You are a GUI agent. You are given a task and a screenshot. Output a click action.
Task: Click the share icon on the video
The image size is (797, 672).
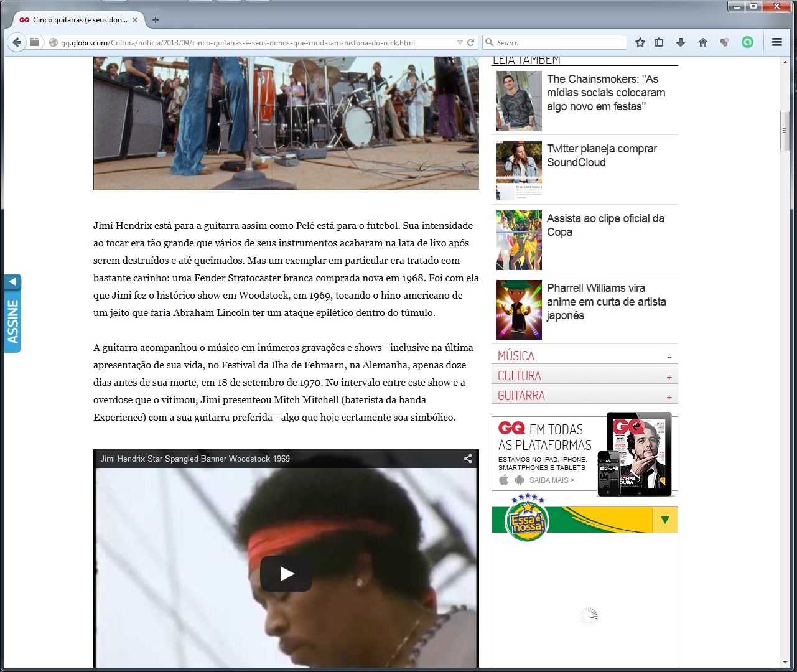click(467, 459)
